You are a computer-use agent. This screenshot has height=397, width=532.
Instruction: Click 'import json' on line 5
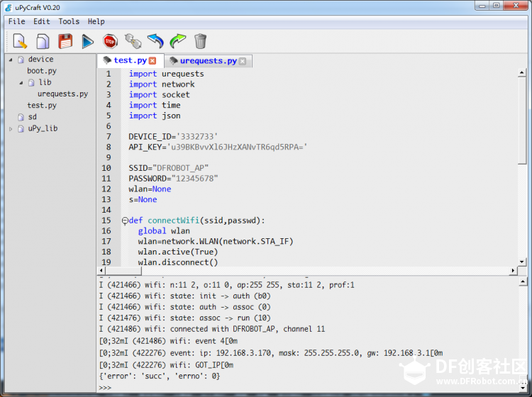(155, 116)
